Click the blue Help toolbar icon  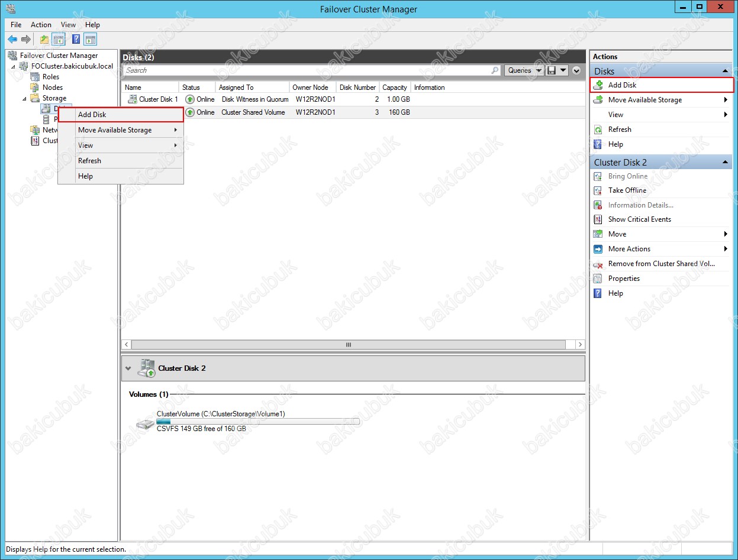[76, 40]
